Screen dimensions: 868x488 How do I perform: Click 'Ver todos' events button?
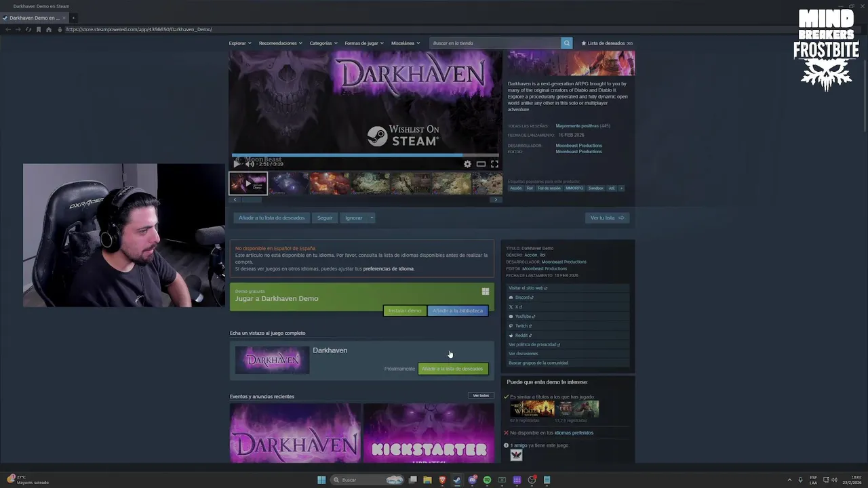coord(481,395)
